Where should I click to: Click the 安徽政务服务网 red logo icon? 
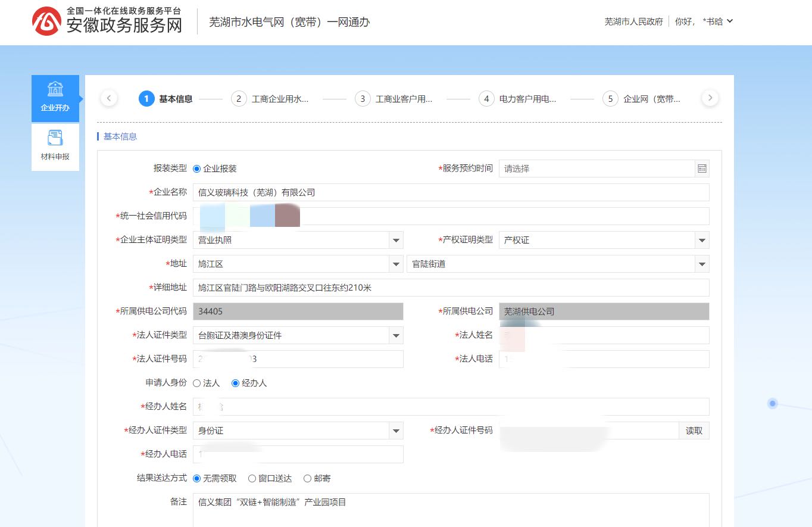click(x=46, y=21)
